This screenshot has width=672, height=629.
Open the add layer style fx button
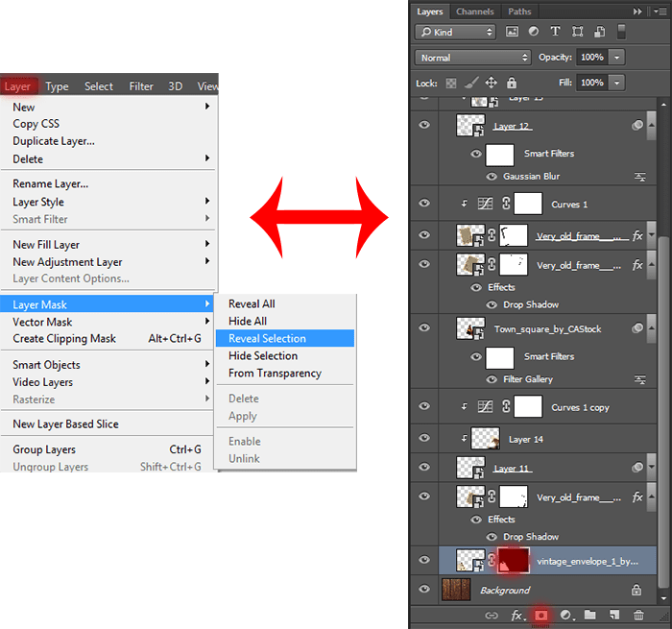tap(517, 616)
